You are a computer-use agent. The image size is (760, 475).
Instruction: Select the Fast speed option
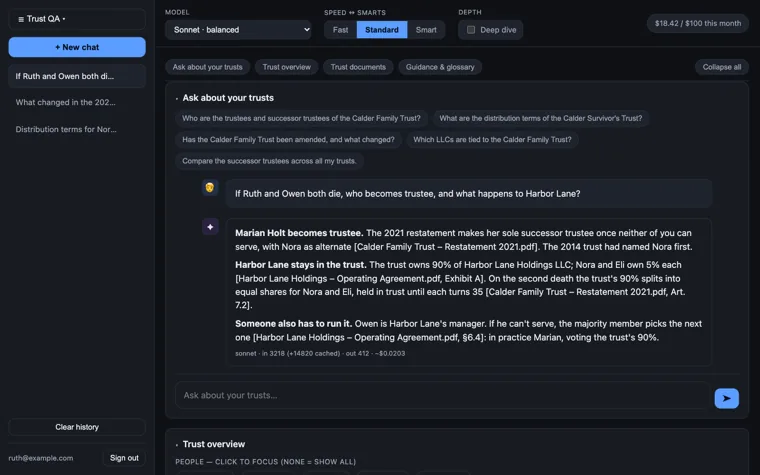click(x=340, y=30)
